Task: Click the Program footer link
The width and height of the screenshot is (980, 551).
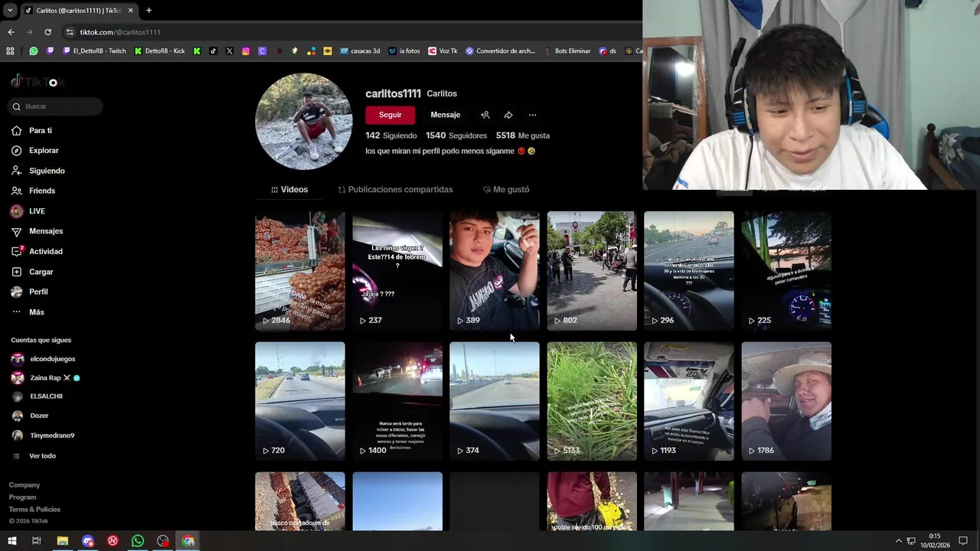Action: tap(23, 497)
